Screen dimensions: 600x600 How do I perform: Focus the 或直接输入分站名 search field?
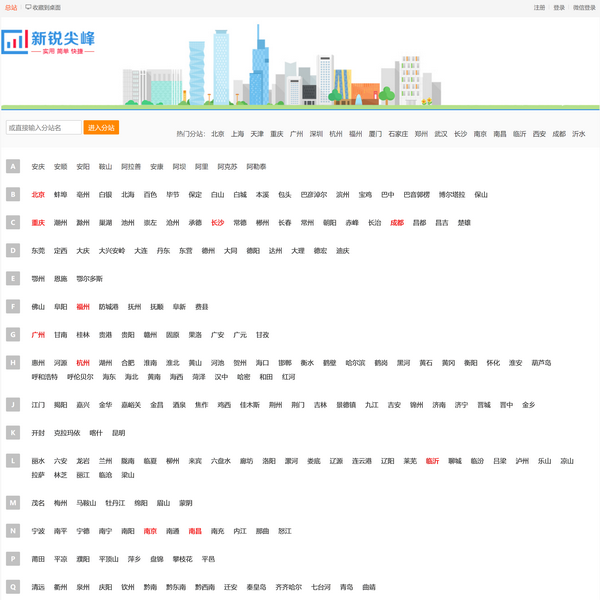(x=43, y=128)
